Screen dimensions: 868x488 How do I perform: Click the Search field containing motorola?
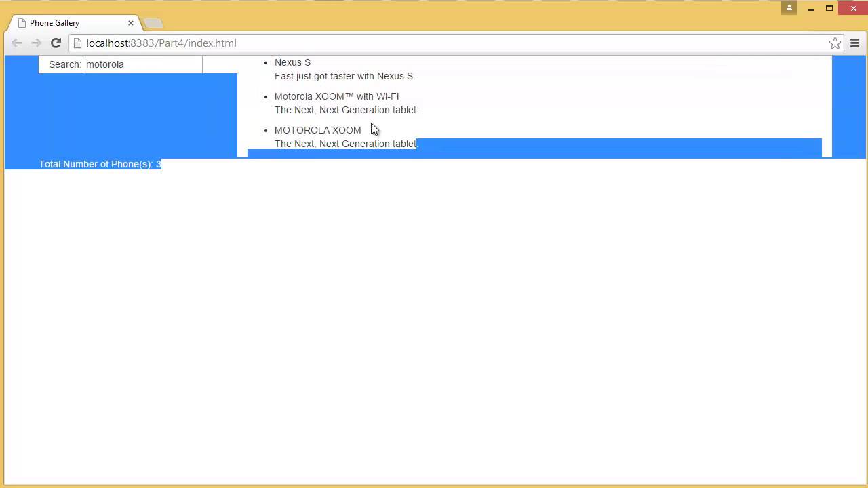(x=143, y=64)
